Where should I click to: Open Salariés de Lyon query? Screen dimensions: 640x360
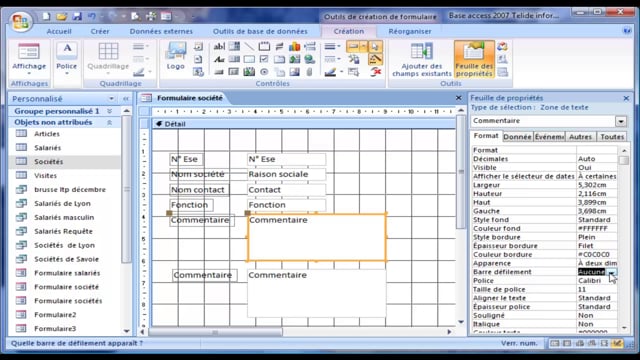coord(62,203)
